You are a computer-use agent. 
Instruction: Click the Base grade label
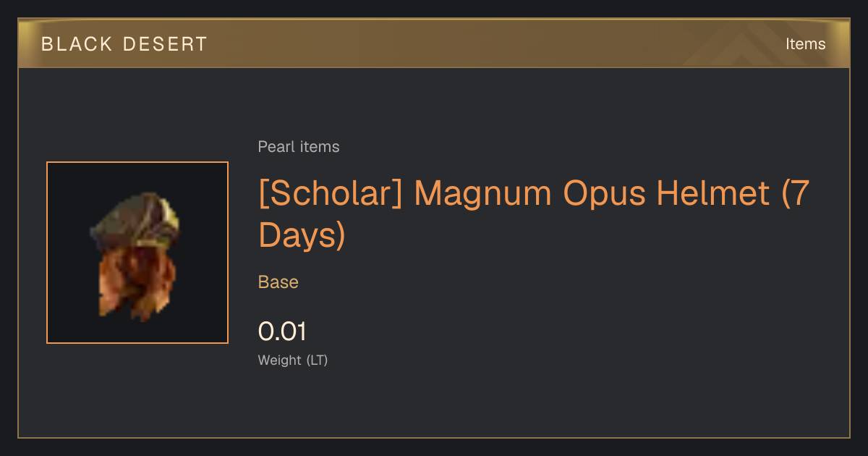coord(278,282)
